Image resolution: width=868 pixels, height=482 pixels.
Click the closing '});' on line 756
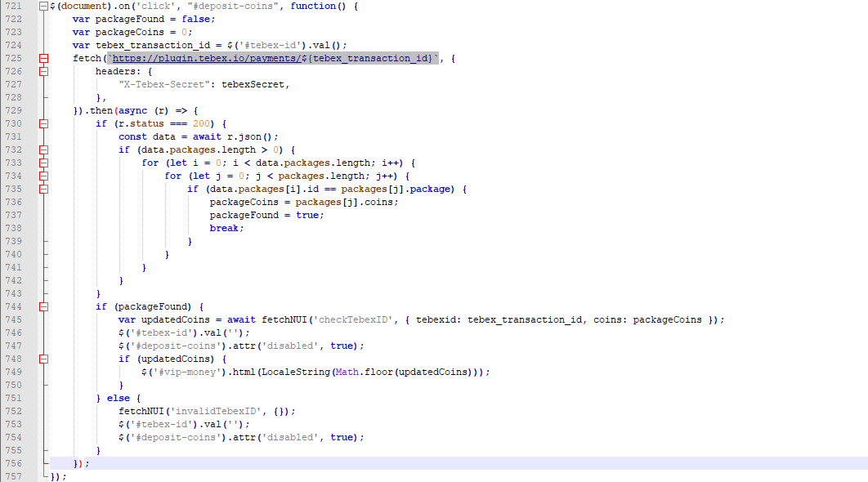coord(81,463)
